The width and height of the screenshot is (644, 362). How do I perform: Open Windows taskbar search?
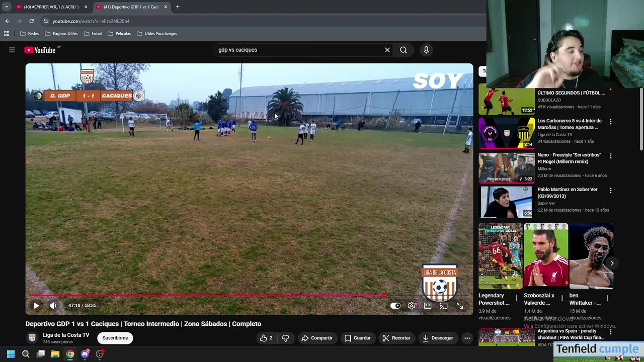click(x=26, y=354)
